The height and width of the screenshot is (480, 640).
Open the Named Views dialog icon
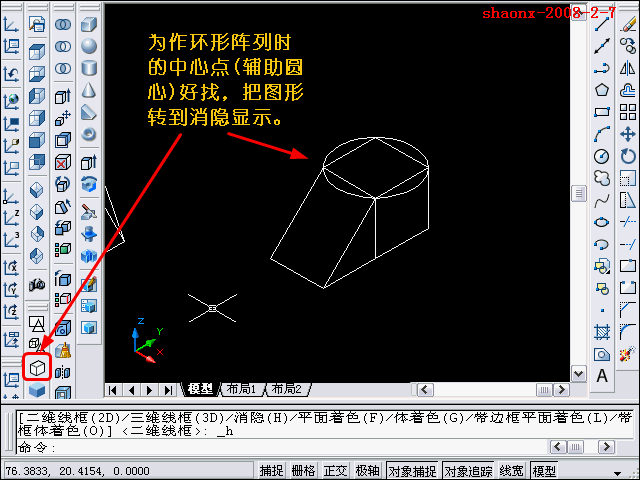(37, 24)
